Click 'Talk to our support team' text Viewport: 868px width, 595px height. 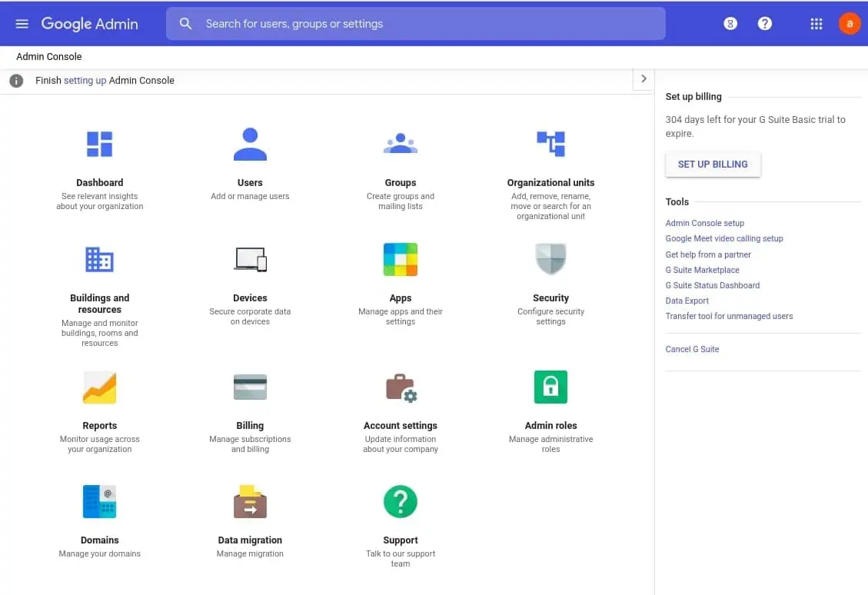pyautogui.click(x=401, y=559)
